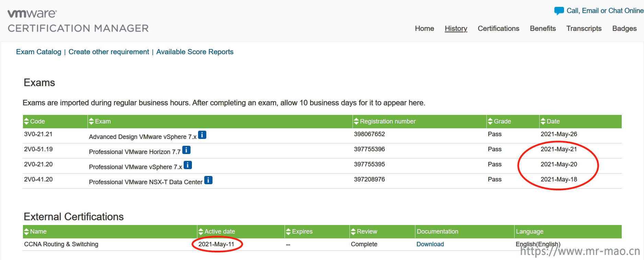The image size is (644, 260).
Task: Select registration number 397755396
Action: [369, 149]
